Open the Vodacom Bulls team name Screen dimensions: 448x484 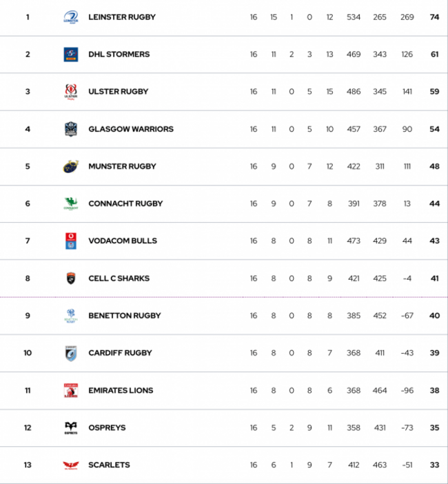(x=123, y=241)
